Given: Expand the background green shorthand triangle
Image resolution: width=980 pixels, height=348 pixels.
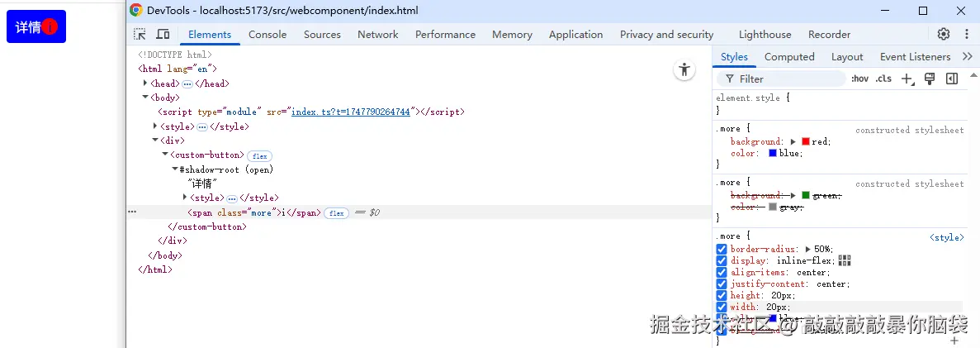Looking at the screenshot, I should coord(793,195).
